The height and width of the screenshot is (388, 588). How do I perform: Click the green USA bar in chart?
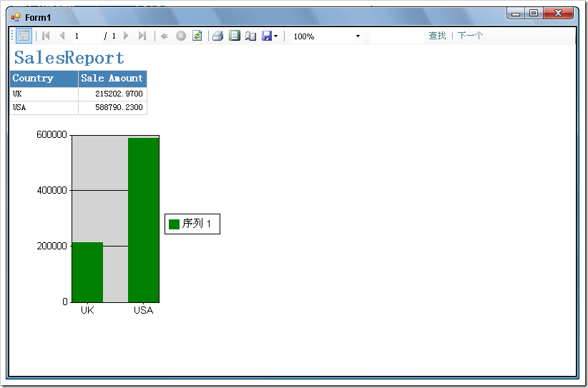[144, 220]
